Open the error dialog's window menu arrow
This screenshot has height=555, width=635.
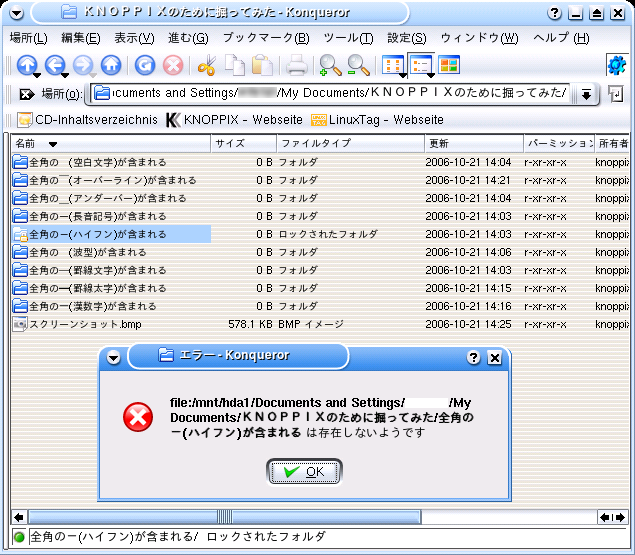point(113,358)
